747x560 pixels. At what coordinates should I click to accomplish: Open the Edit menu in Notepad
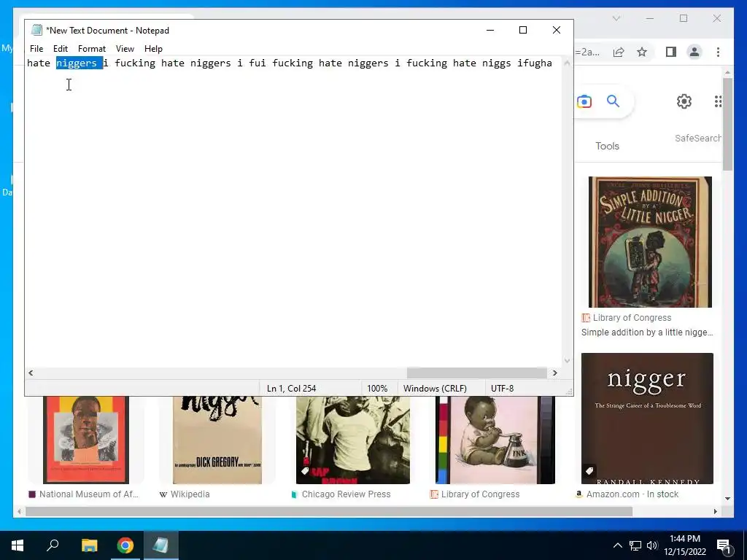click(61, 49)
